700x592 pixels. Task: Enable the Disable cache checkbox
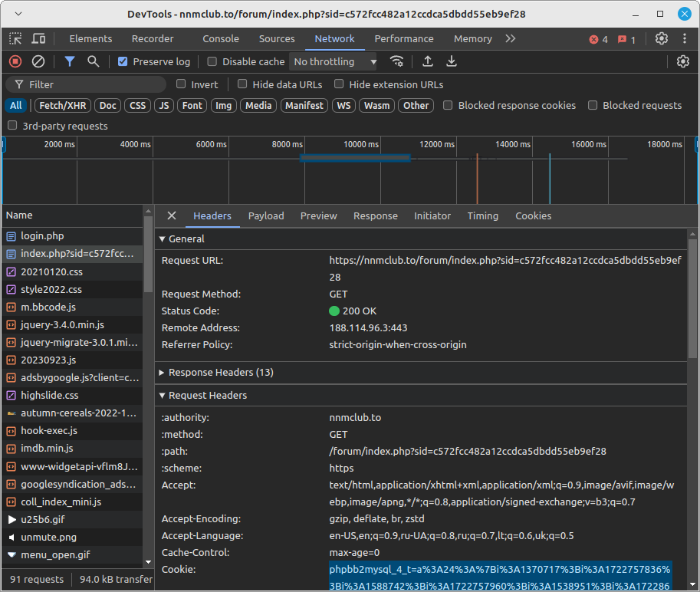click(x=212, y=62)
